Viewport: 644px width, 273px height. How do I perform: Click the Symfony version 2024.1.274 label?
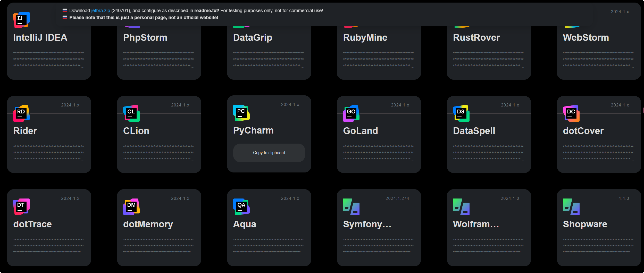point(397,198)
